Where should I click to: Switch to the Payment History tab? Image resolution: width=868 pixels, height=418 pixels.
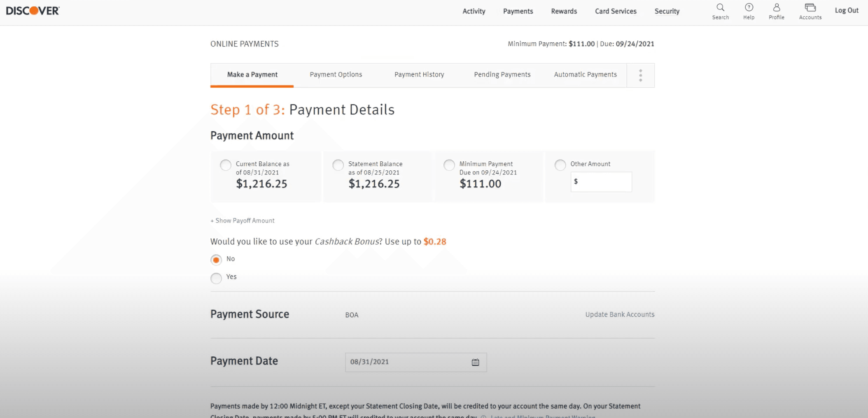[x=419, y=74]
